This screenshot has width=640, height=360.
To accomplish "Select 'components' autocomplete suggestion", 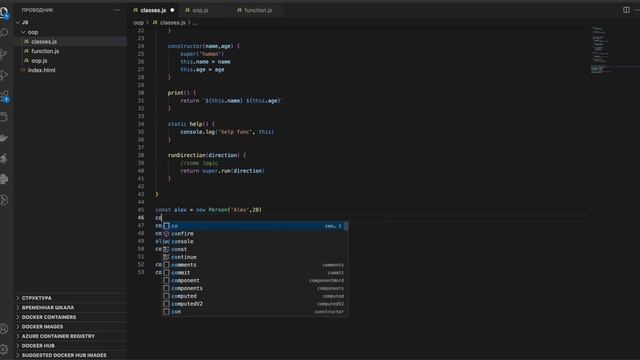I will (253, 288).
